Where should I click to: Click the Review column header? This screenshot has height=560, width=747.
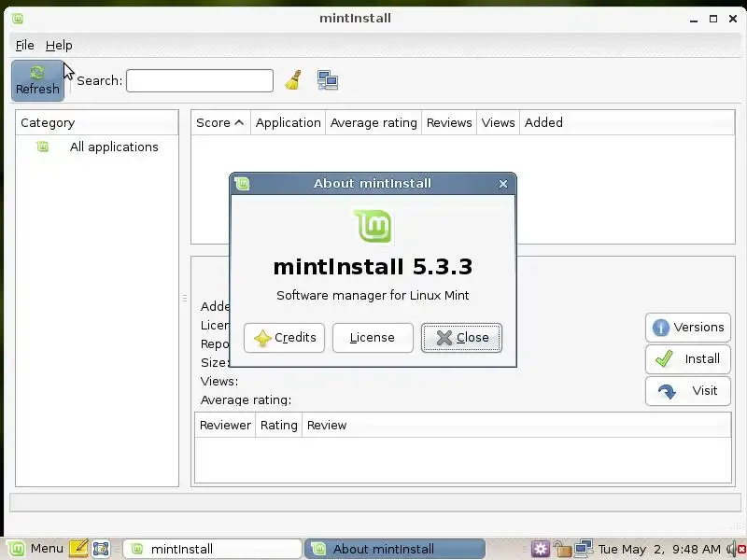[516, 426]
